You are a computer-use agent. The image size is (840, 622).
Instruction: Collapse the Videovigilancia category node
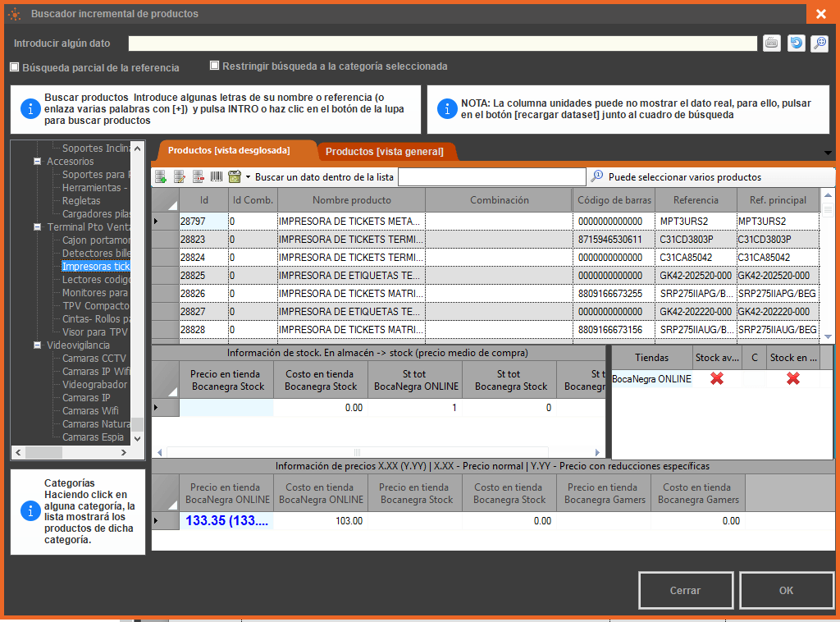37,345
